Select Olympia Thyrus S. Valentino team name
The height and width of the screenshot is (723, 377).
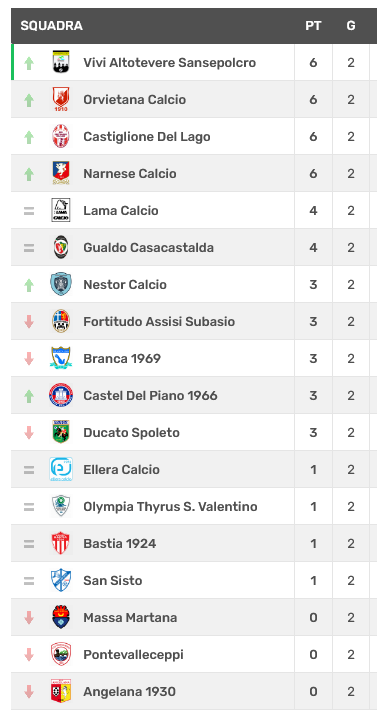coord(170,506)
